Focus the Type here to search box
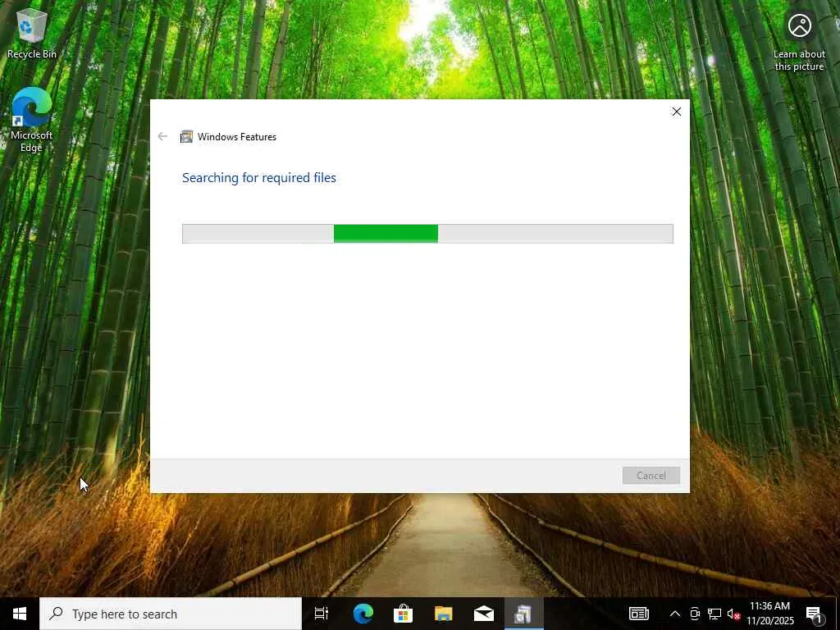840x630 pixels. [x=171, y=614]
